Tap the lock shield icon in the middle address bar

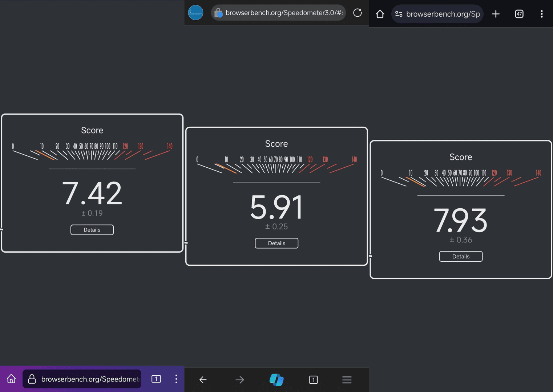(x=218, y=13)
